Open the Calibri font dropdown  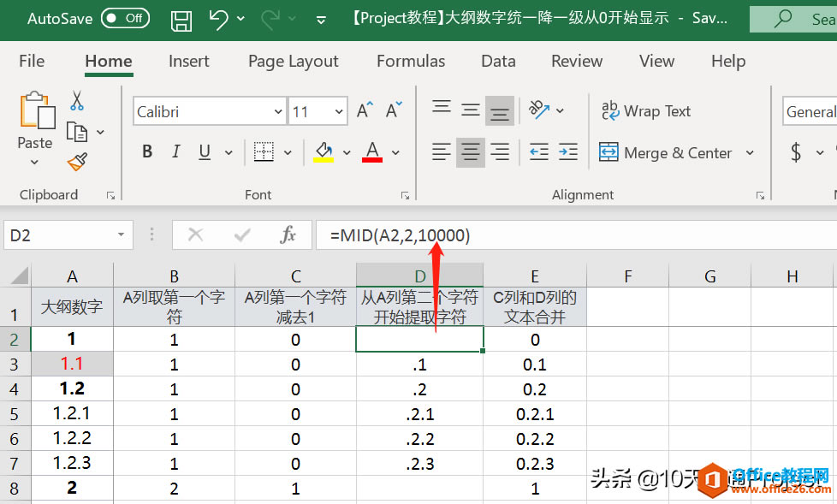[x=277, y=110]
